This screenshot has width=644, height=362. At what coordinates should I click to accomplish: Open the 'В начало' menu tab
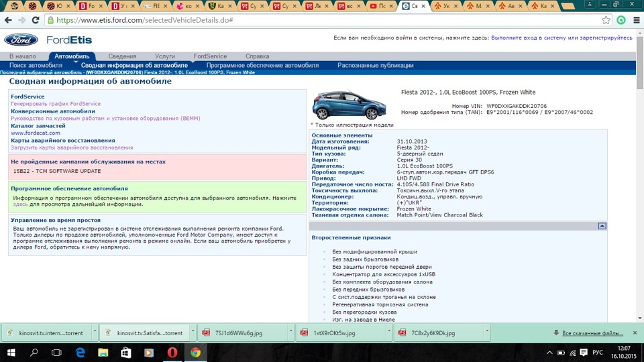pyautogui.click(x=23, y=56)
